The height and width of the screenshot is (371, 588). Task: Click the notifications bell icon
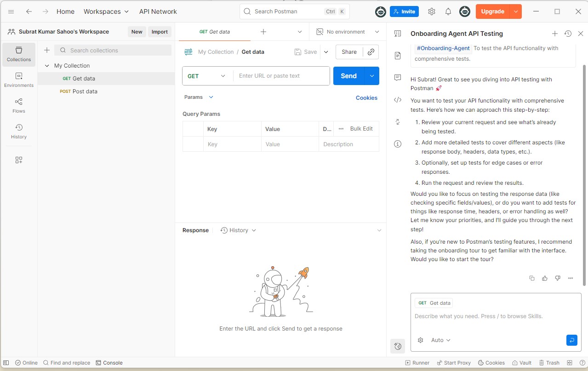[448, 11]
